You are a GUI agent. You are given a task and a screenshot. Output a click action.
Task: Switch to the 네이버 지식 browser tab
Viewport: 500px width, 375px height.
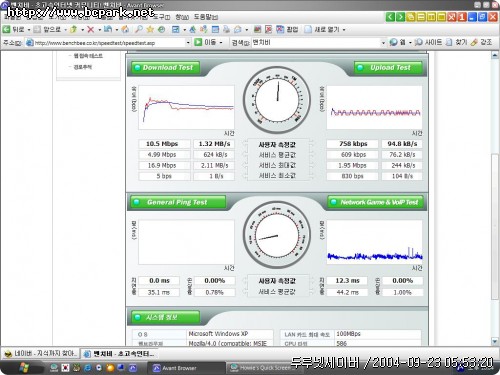pos(41,353)
